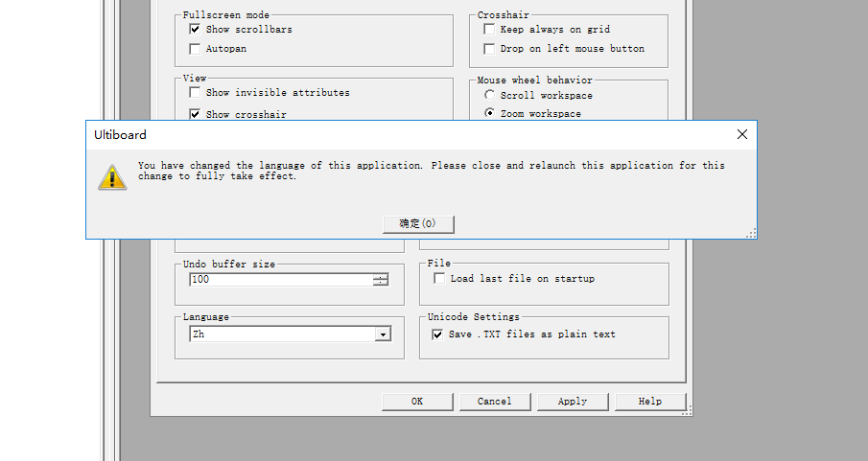Click OK in preferences dialog
Image resolution: width=868 pixels, height=461 pixels.
417,402
